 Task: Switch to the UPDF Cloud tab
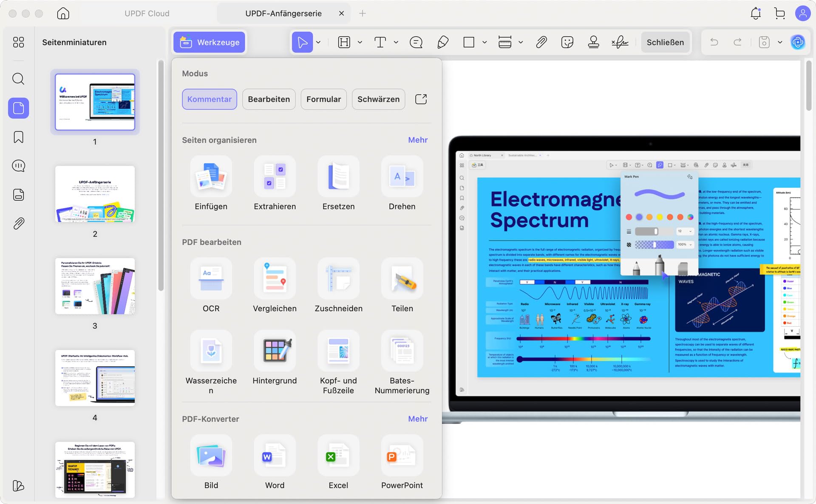[147, 13]
